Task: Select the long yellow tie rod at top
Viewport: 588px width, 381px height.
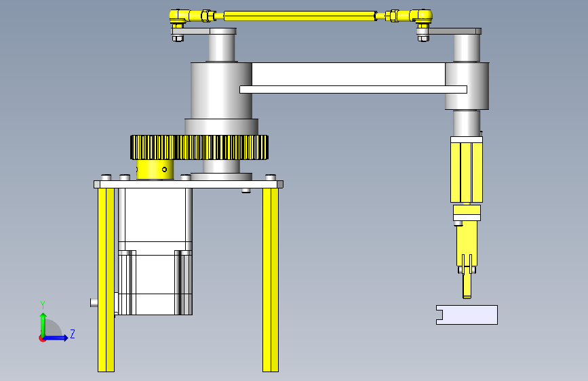Action: [300, 16]
